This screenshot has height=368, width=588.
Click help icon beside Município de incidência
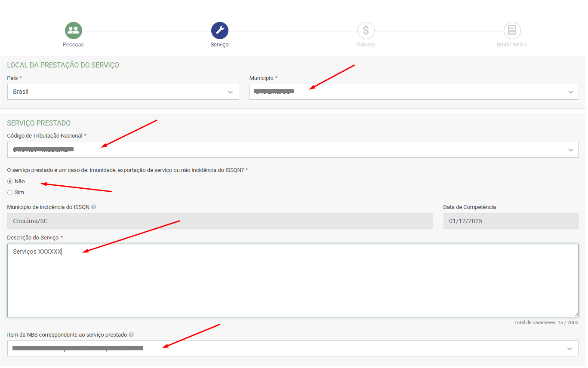(94, 207)
